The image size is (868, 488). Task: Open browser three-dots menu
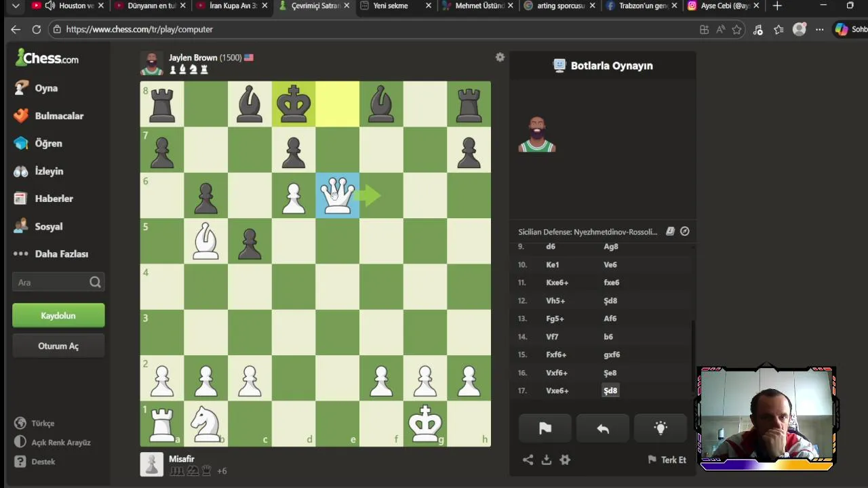[819, 30]
